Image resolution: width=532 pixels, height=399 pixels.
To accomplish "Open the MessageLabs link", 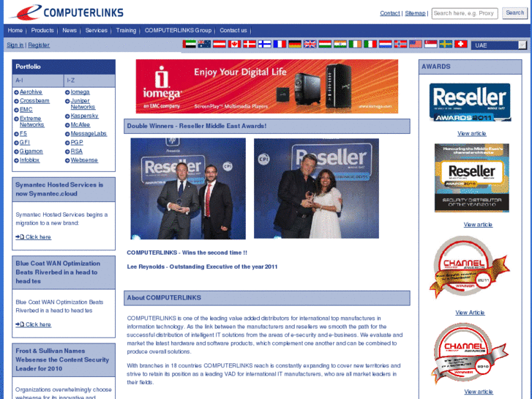I will [x=89, y=134].
